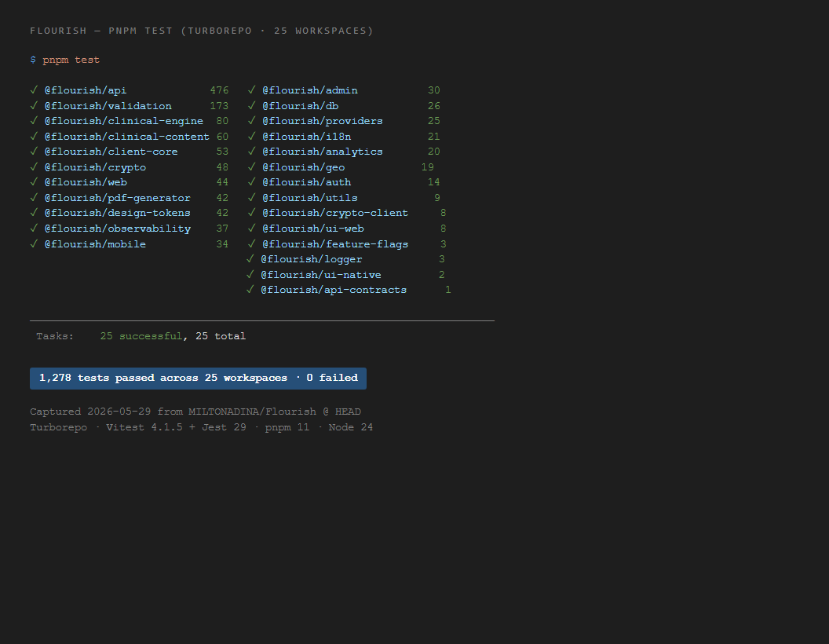The image size is (829, 644).
Task: Click the Tasks: label
Action: (55, 336)
